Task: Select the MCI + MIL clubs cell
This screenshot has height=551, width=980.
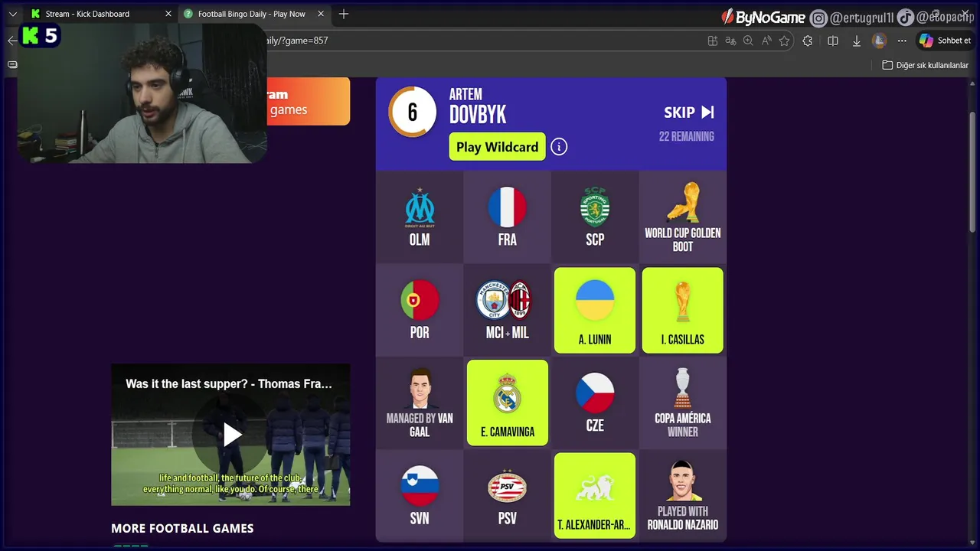Action: [x=507, y=310]
